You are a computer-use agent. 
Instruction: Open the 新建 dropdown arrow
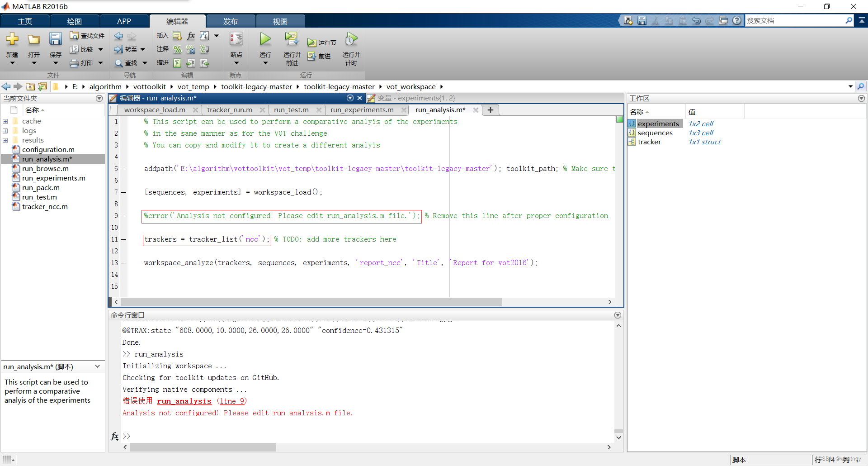(12, 63)
